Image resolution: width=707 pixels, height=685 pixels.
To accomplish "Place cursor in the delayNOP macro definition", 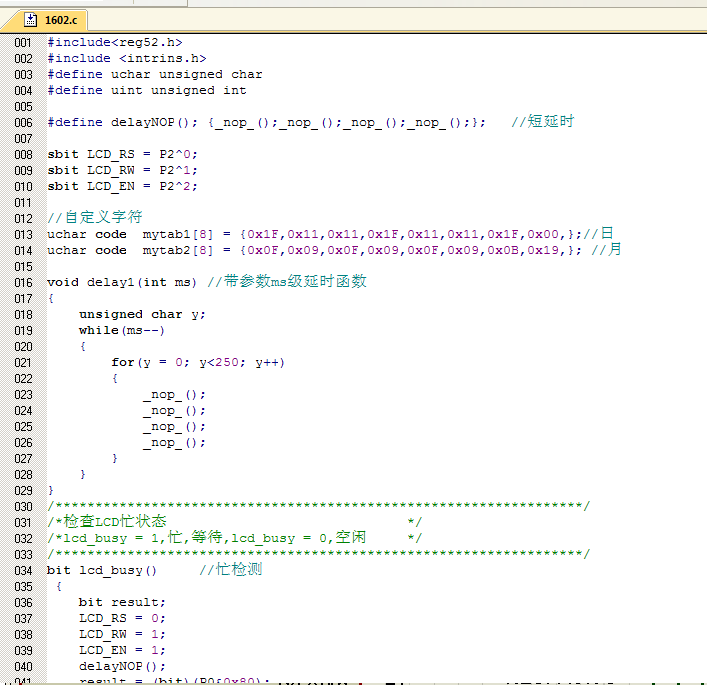I will coord(267,122).
